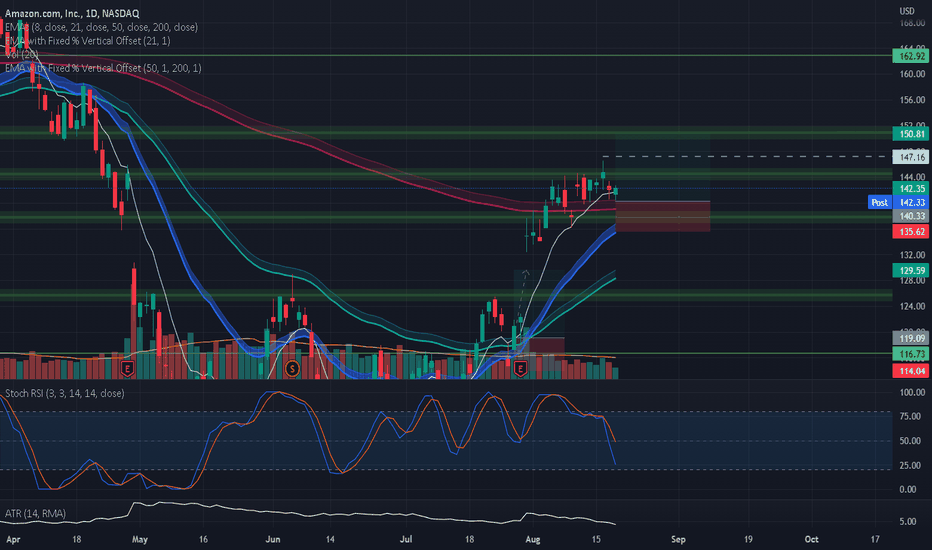Viewport: 932px width, 550px height.
Task: Click the Oct label on the time axis
Action: (x=811, y=539)
